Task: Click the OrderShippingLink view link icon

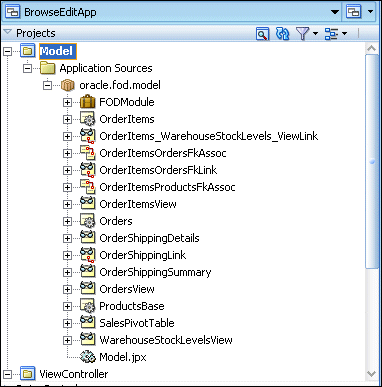Action: click(x=88, y=255)
